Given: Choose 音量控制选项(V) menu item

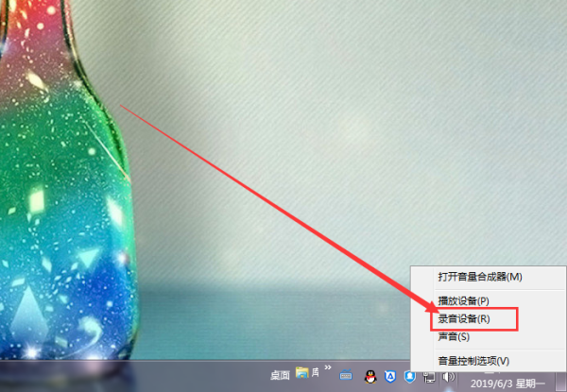Looking at the screenshot, I should pyautogui.click(x=472, y=361).
